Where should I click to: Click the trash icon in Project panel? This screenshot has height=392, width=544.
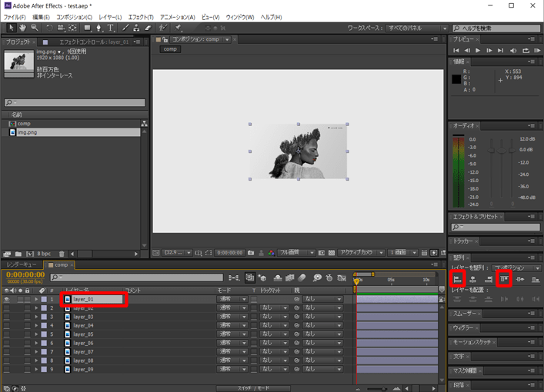click(x=62, y=254)
